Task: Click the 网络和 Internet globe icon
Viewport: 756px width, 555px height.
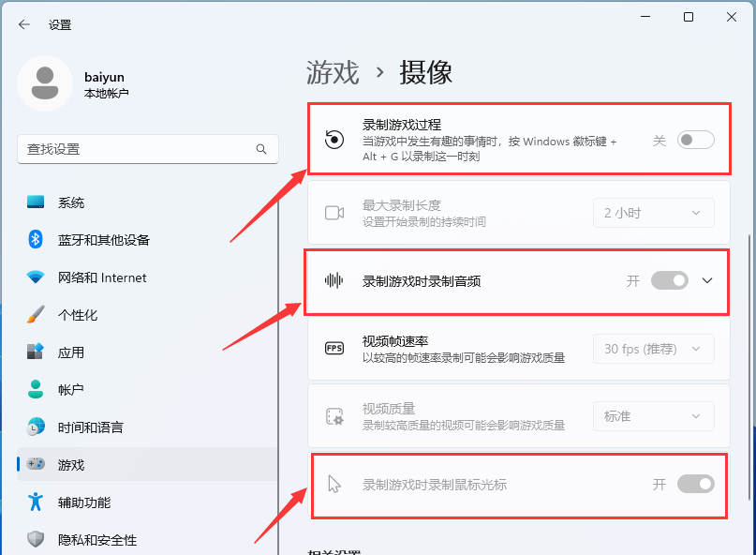Action: 36,277
